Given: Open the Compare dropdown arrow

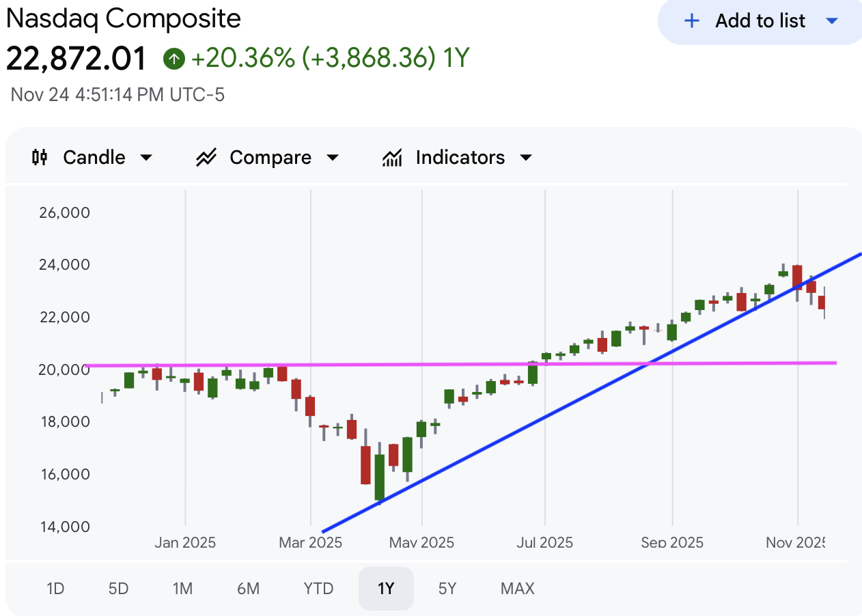Looking at the screenshot, I should point(333,158).
